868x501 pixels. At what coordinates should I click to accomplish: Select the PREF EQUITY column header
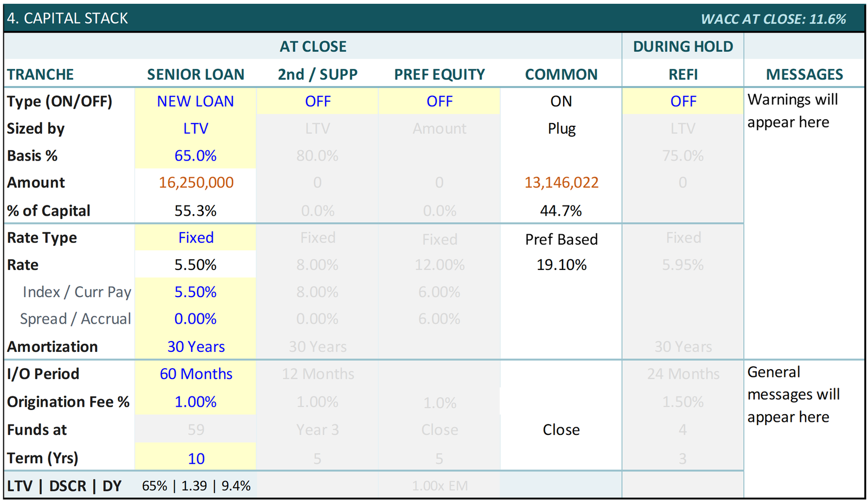pos(439,74)
